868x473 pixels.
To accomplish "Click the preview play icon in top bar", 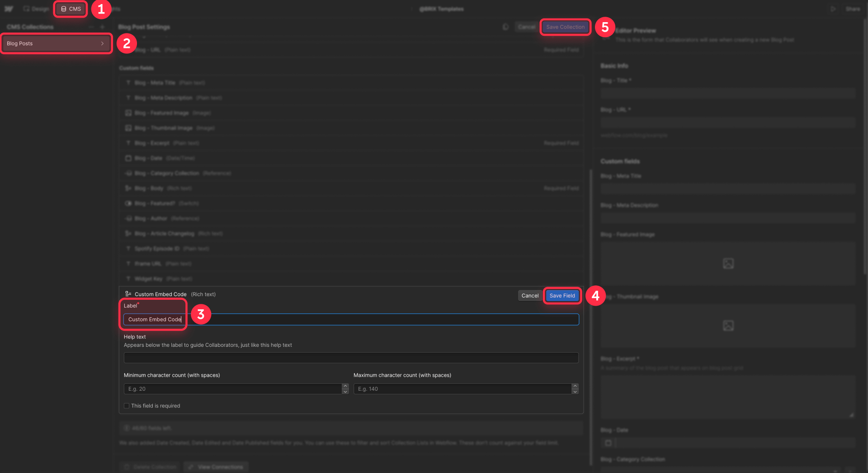I will pyautogui.click(x=833, y=9).
